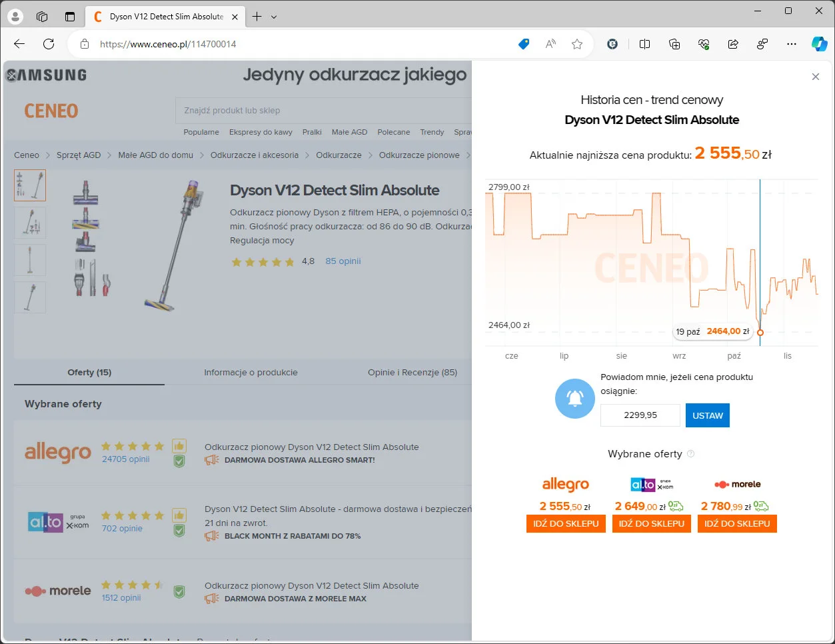Click help icon next to Wybrane oferty
This screenshot has height=644, width=835.
(691, 454)
